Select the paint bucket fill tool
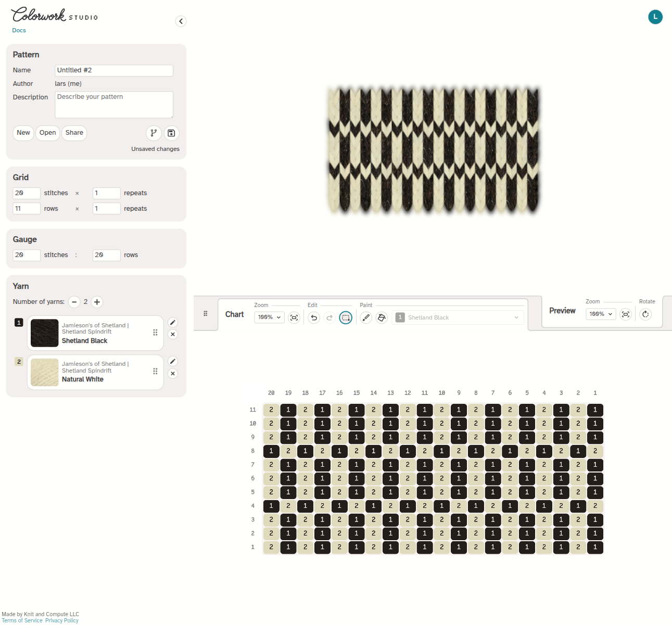 [382, 317]
